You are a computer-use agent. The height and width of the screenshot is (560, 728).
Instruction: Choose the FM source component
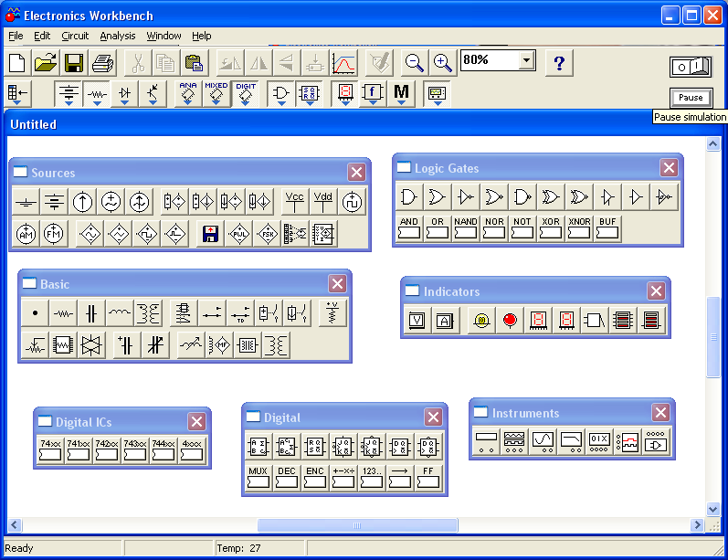[x=54, y=234]
